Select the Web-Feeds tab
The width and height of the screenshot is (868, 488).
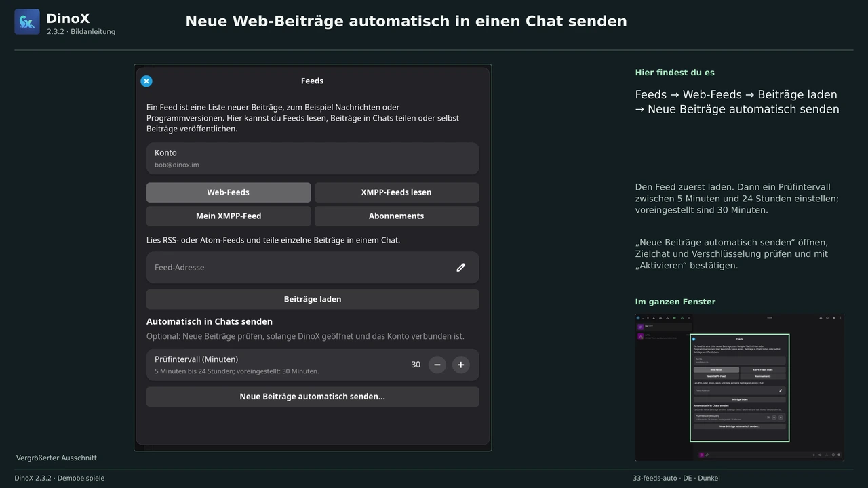point(229,192)
